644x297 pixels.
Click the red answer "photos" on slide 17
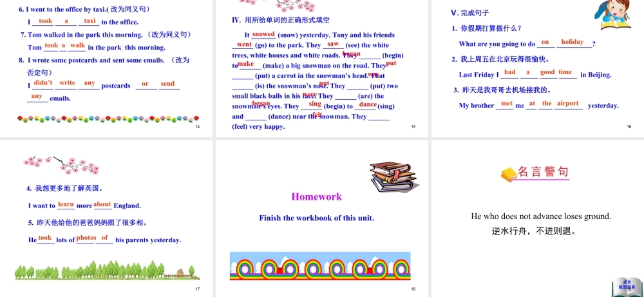pos(86,238)
